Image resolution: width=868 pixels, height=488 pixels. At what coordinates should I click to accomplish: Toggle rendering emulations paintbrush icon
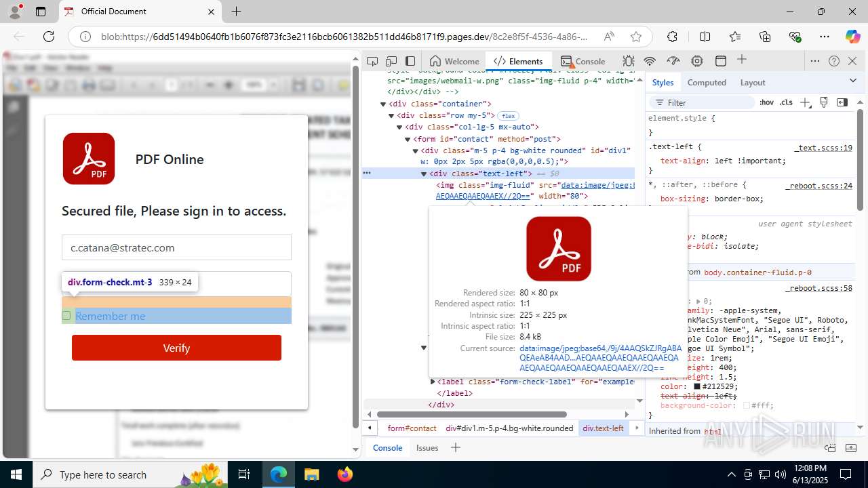click(x=824, y=102)
